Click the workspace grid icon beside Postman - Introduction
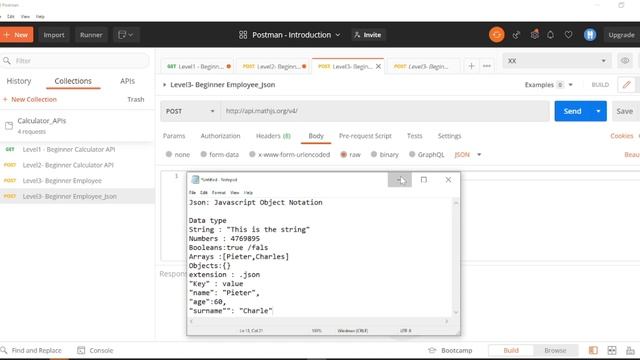Image resolution: width=640 pixels, height=360 pixels. pyautogui.click(x=243, y=35)
